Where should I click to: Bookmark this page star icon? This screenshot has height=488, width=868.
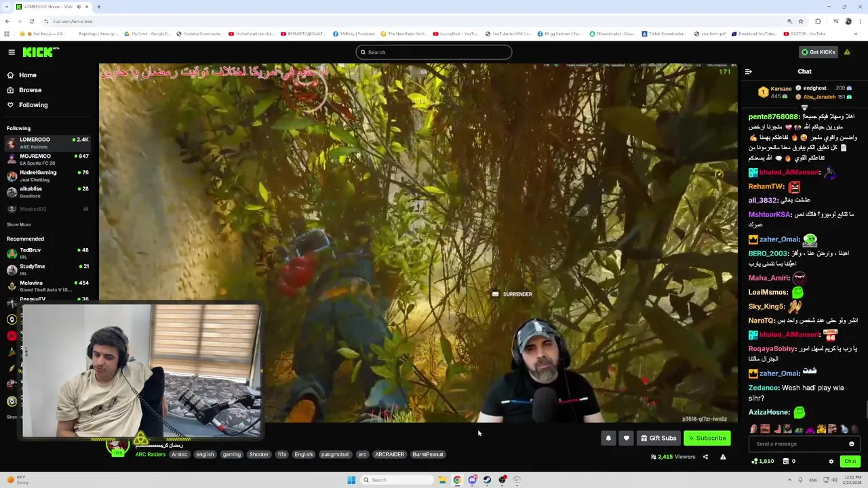801,21
